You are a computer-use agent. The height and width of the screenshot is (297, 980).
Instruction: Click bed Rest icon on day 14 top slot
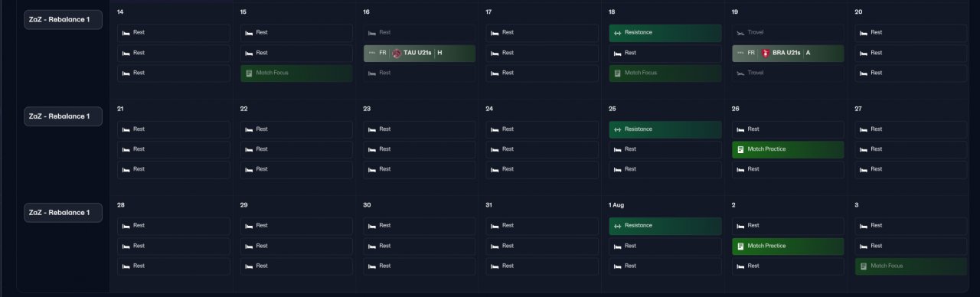coord(126,33)
